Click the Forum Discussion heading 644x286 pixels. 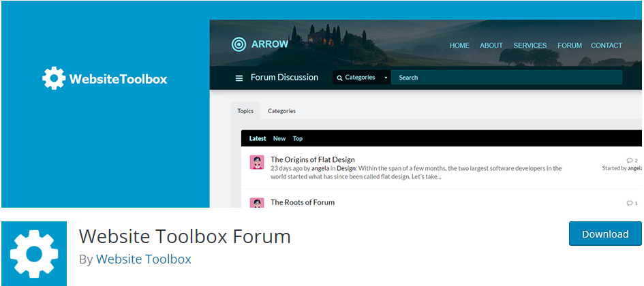tap(284, 78)
